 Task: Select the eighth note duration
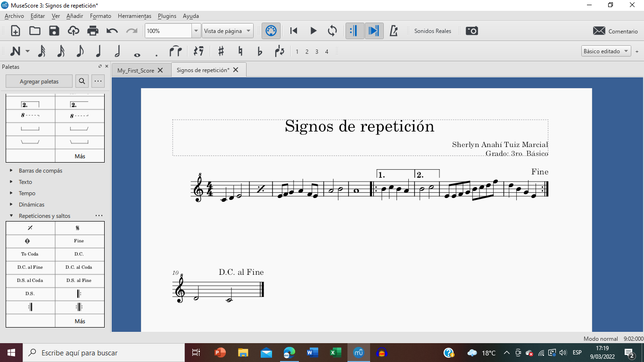(80, 51)
